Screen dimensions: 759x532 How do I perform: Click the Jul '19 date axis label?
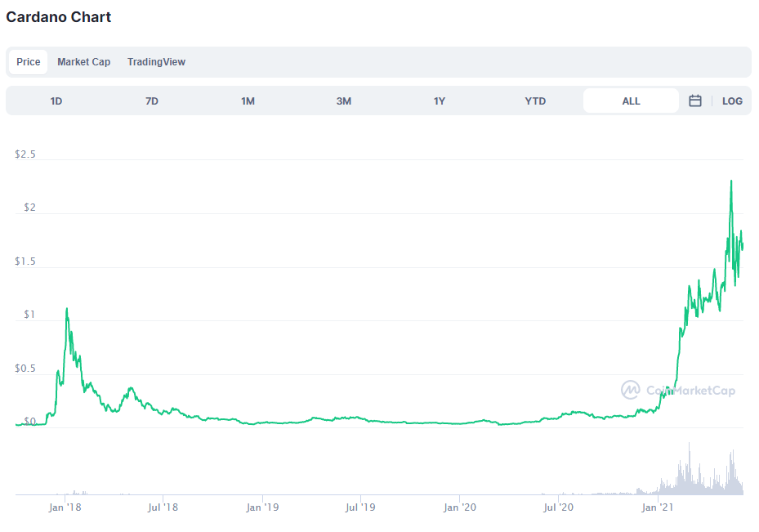(360, 507)
